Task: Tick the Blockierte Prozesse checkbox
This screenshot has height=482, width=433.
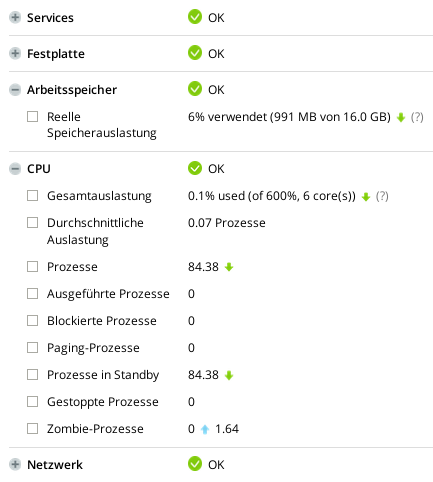Action: tap(32, 321)
